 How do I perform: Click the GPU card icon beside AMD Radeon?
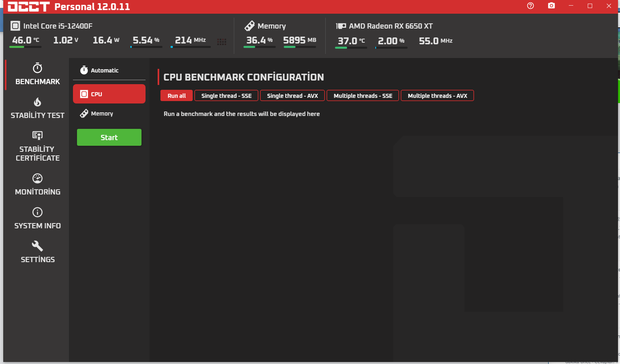pos(341,26)
